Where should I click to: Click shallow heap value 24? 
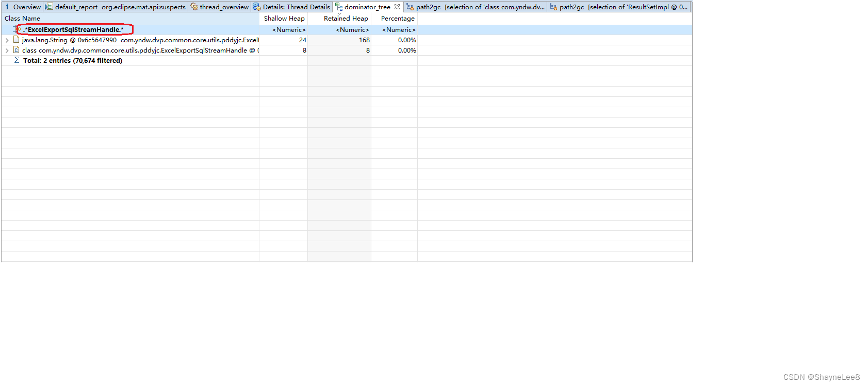click(303, 40)
